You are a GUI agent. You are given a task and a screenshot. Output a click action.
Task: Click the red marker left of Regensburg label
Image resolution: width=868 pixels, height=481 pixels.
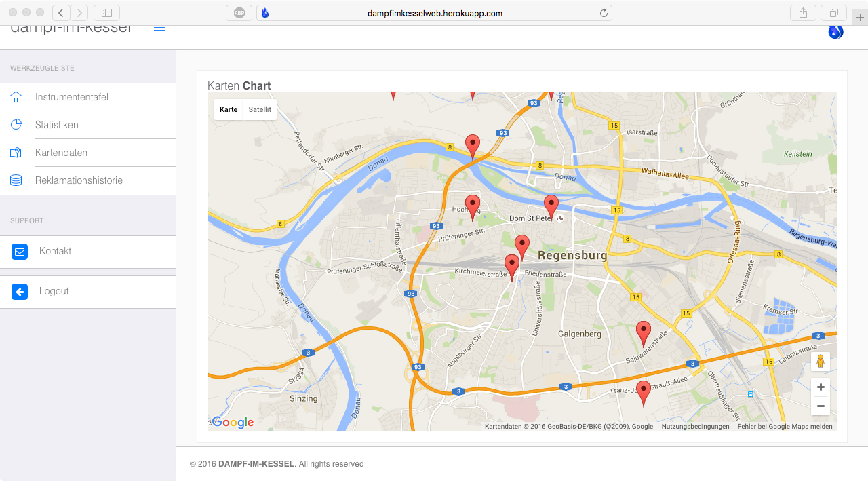tap(521, 248)
